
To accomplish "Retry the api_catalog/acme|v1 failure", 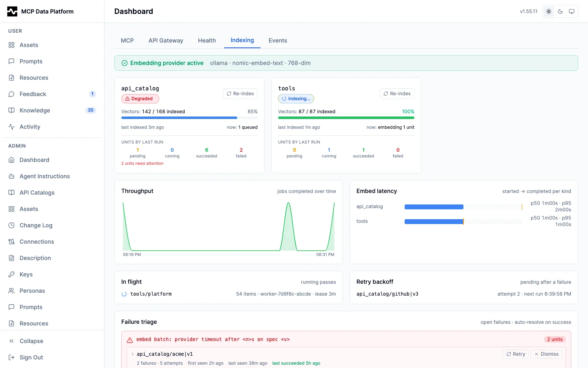I will [x=516, y=354].
